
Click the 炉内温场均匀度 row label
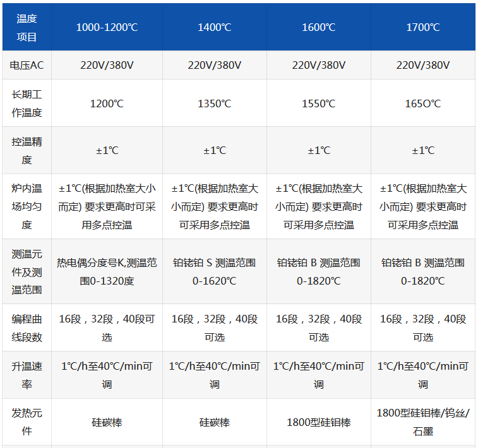coord(27,206)
